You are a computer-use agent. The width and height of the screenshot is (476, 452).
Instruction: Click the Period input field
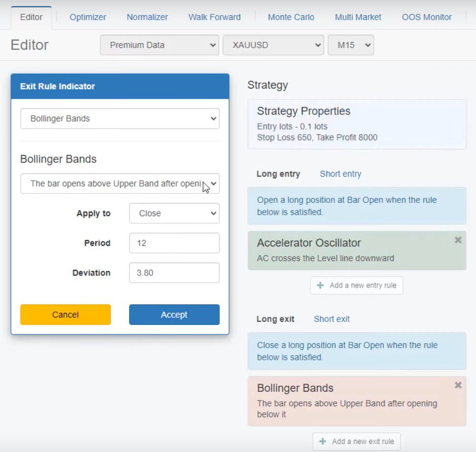tap(174, 243)
